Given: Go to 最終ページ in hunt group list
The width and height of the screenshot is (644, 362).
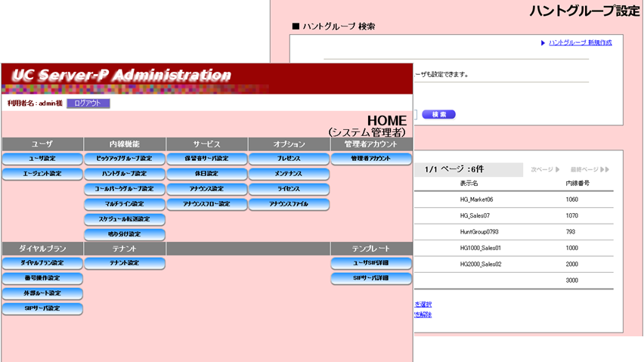Looking at the screenshot, I should pyautogui.click(x=590, y=169).
